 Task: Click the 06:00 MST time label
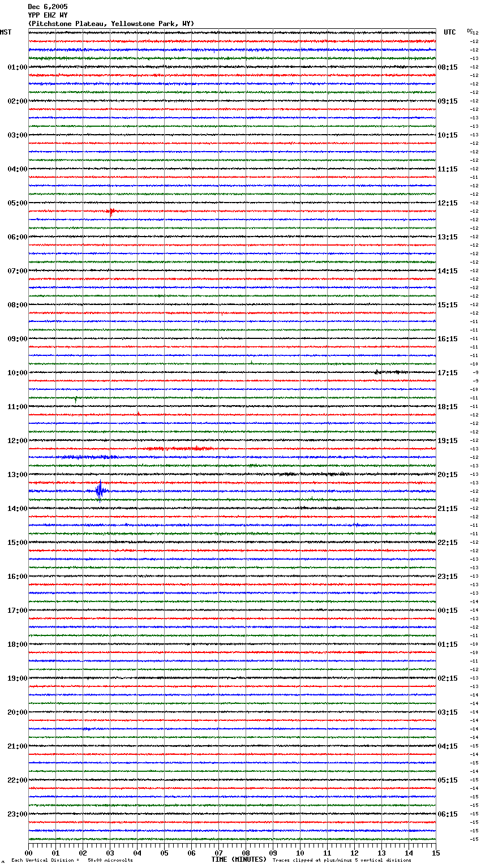coord(17,237)
